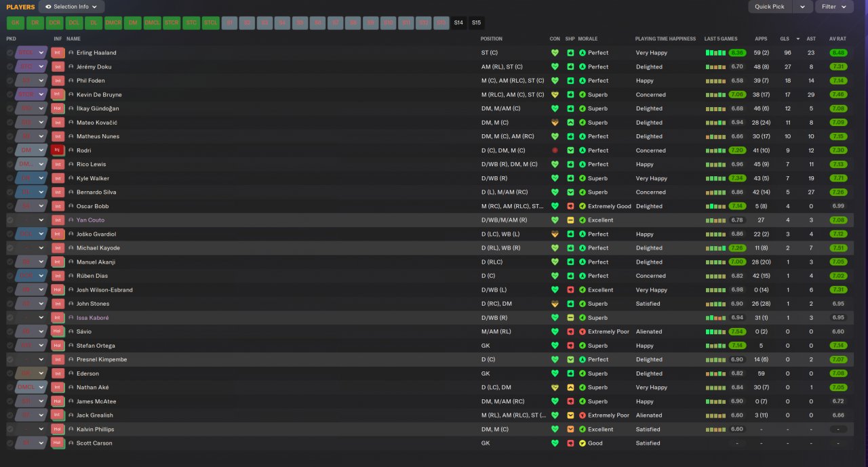
Task: Open Erling Haaland's picked position dropdown
Action: click(x=31, y=53)
